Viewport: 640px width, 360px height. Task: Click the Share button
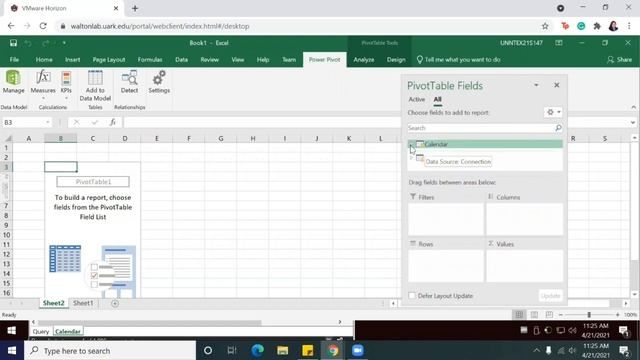click(620, 60)
